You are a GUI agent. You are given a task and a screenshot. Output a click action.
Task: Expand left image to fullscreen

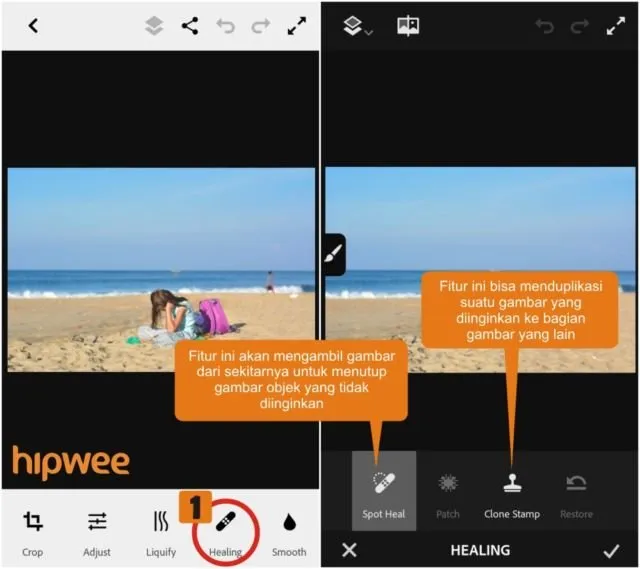[297, 26]
